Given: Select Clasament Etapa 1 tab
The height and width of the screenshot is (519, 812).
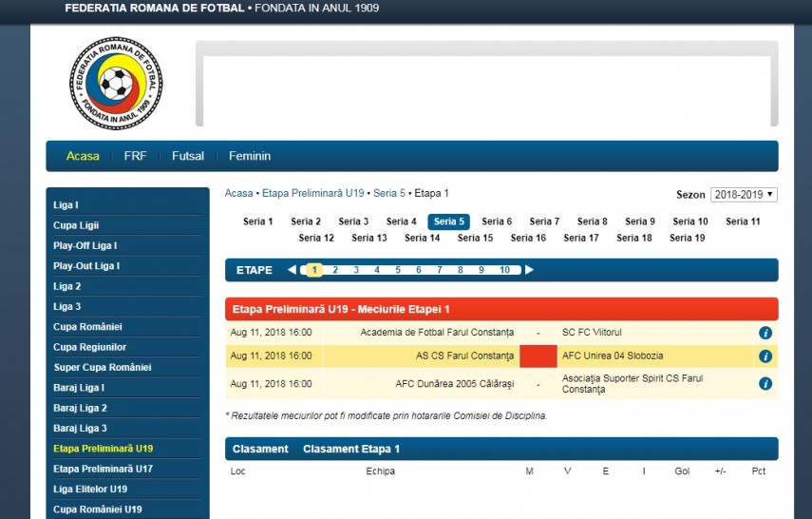Looking at the screenshot, I should pyautogui.click(x=350, y=449).
